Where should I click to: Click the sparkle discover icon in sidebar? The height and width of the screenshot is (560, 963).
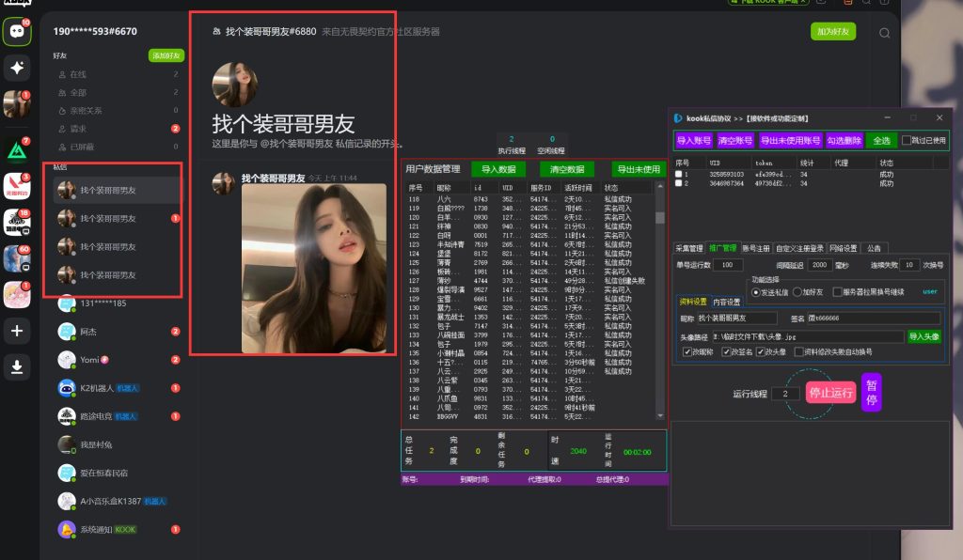click(x=17, y=68)
